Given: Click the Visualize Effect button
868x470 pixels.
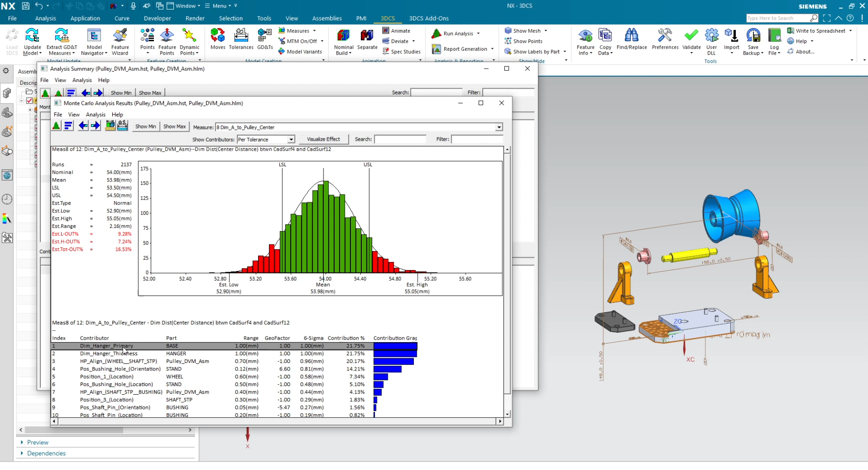Looking at the screenshot, I should coord(323,139).
